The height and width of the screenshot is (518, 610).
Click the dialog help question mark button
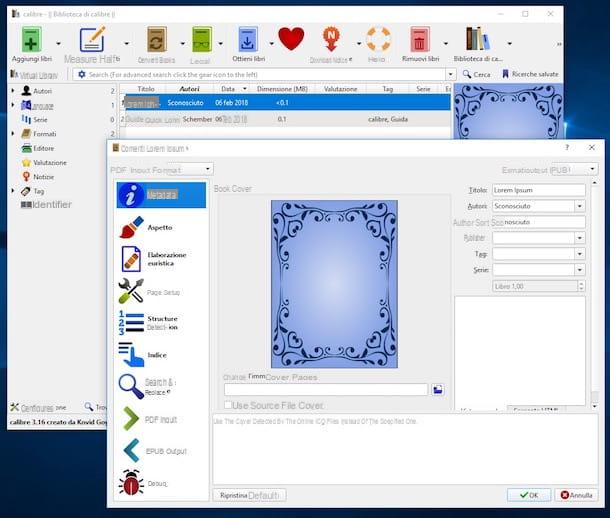coord(567,147)
